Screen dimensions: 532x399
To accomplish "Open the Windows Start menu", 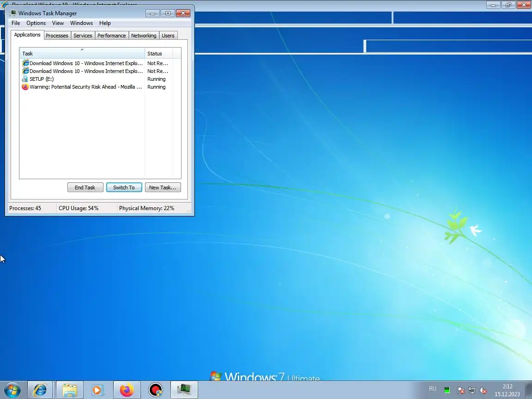I will (x=12, y=390).
